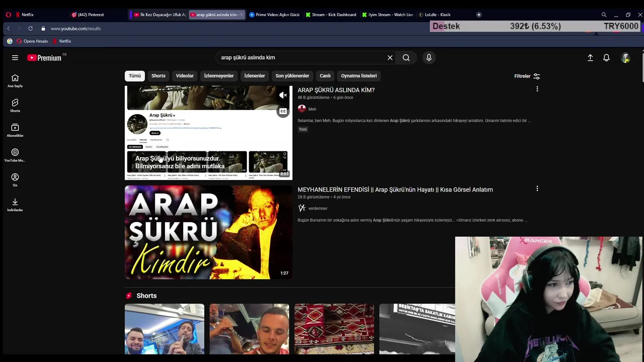Open the Opera Hesabı bookmark
Viewport: 644px width, 362px height.
click(x=32, y=41)
